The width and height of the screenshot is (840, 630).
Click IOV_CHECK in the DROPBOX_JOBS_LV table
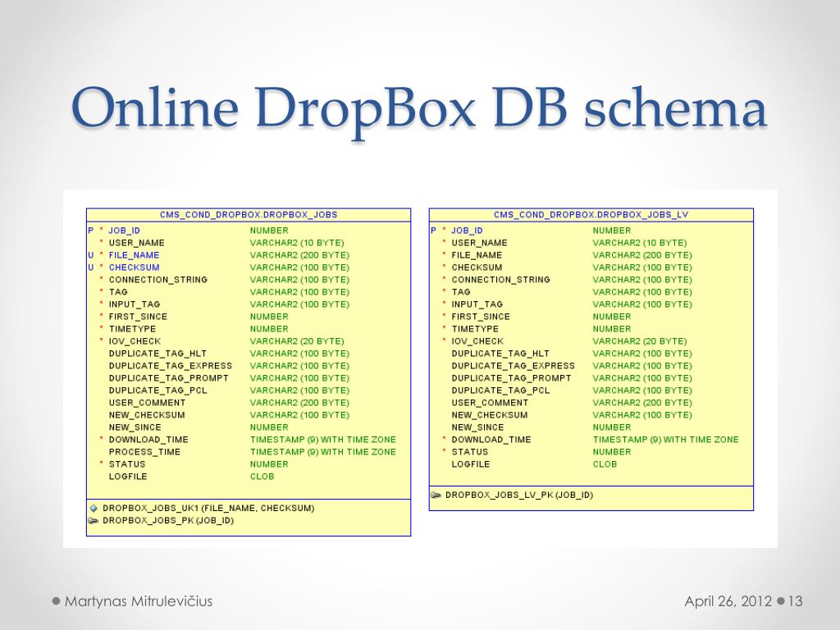pyautogui.click(x=477, y=341)
